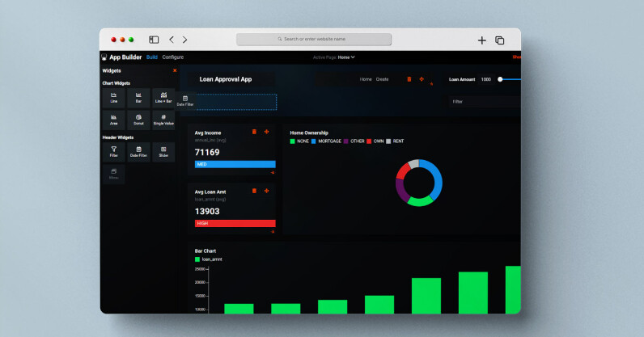Open the Filter dropdown field

(485, 102)
